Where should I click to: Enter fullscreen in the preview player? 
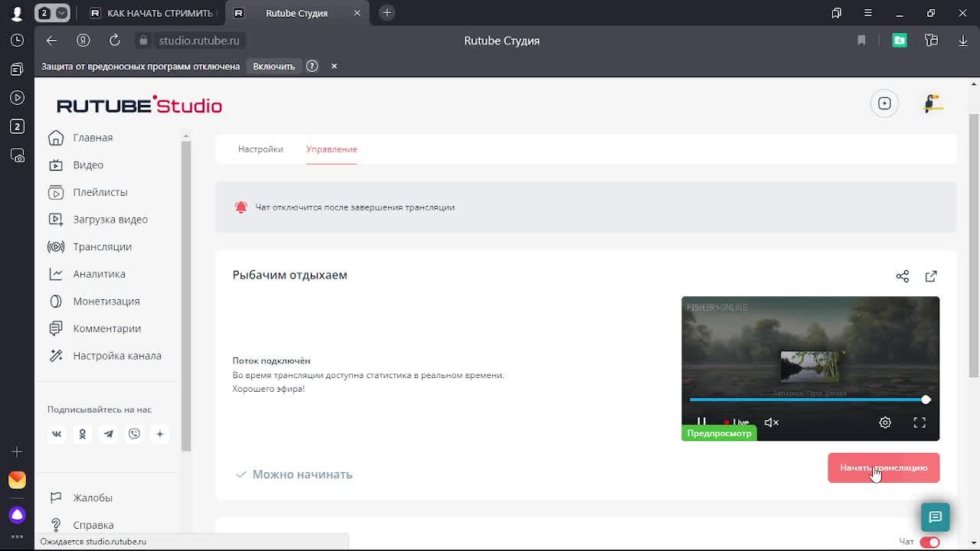[920, 422]
